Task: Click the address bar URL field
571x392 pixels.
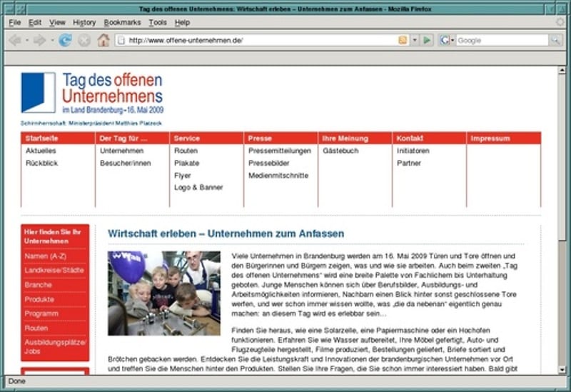Action: pos(262,40)
